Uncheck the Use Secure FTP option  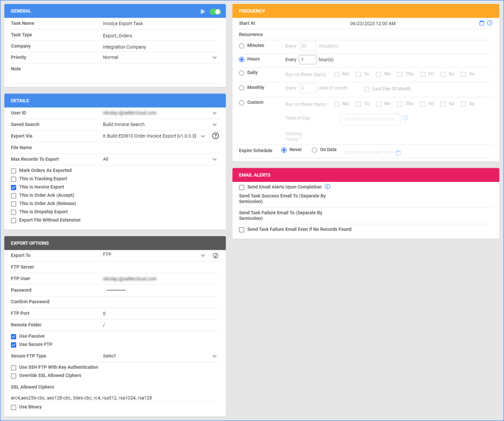(x=13, y=344)
